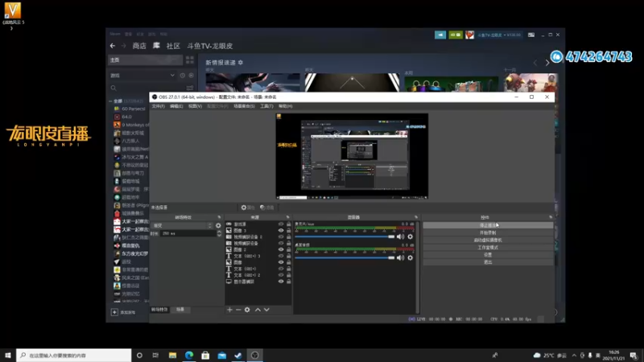The width and height of the screenshot is (644, 362).
Task: Remove selected source with the minus icon
Action: [x=238, y=310]
